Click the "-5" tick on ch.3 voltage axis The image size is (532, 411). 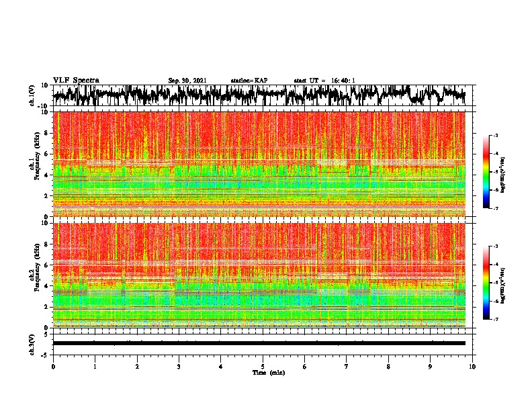click(x=46, y=355)
